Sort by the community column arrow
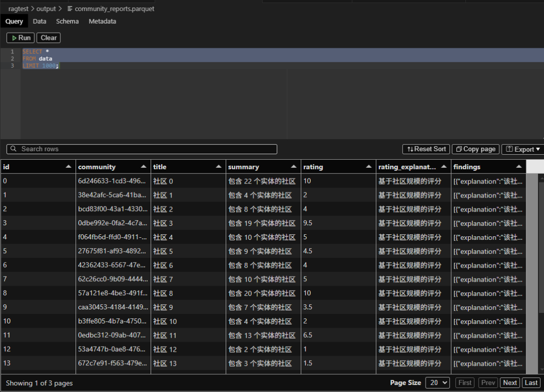This screenshot has height=392, width=544. tap(144, 167)
